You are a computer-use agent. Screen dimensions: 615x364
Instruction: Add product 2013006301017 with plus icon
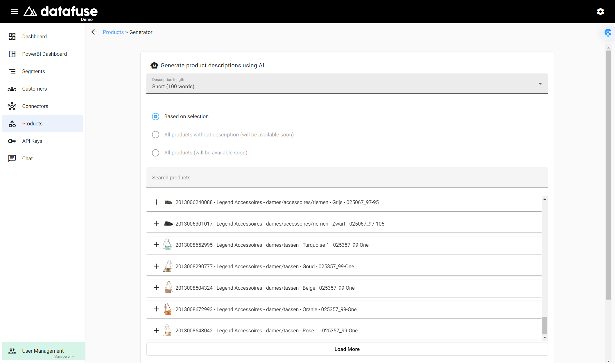click(157, 223)
